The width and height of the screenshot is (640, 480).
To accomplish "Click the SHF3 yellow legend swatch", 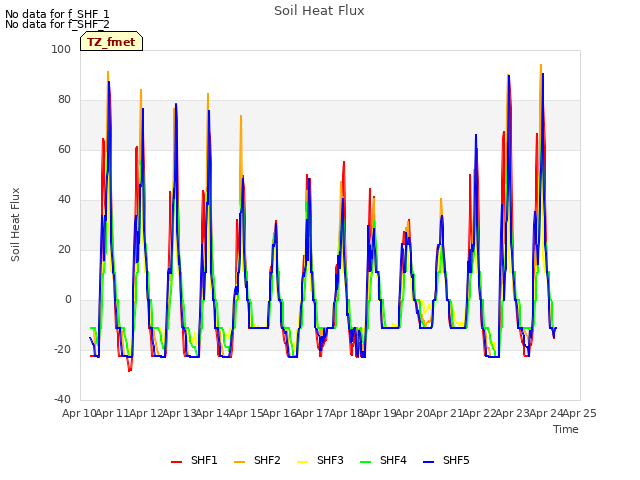I will click(x=302, y=461).
